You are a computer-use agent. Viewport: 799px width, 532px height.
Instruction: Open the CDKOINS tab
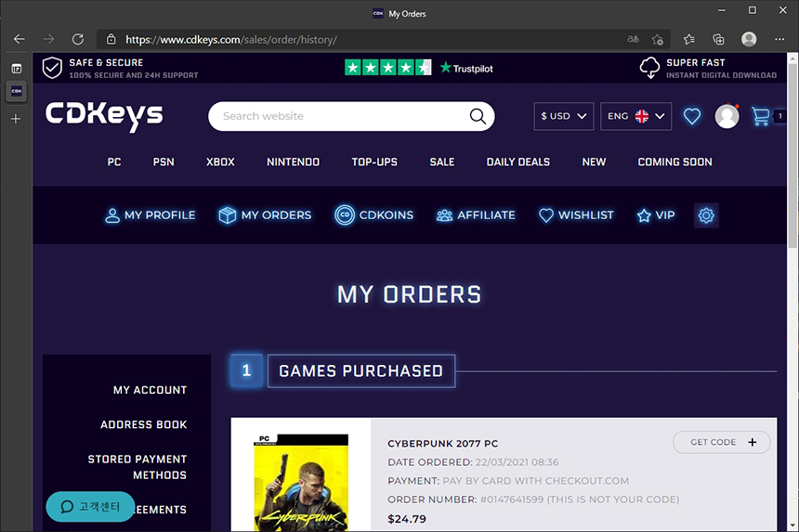tap(374, 215)
